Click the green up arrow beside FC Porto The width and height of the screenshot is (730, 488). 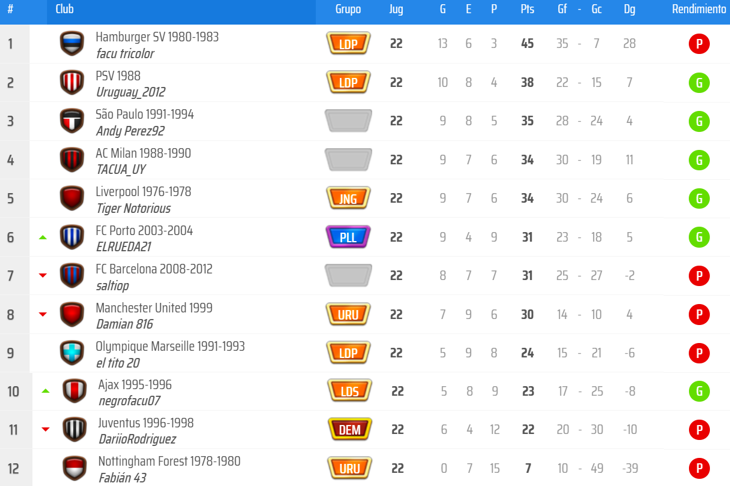[43, 238]
